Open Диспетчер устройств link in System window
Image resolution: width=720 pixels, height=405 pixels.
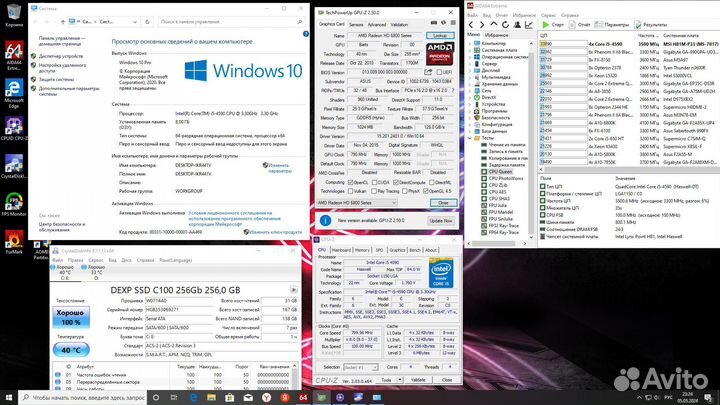tap(61, 56)
